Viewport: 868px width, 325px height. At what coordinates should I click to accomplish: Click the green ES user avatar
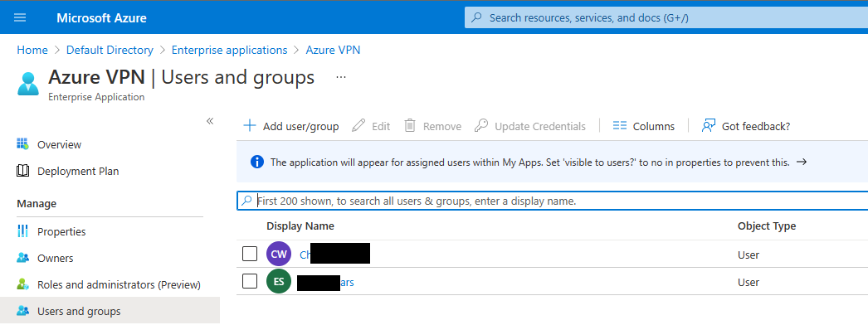(x=279, y=282)
